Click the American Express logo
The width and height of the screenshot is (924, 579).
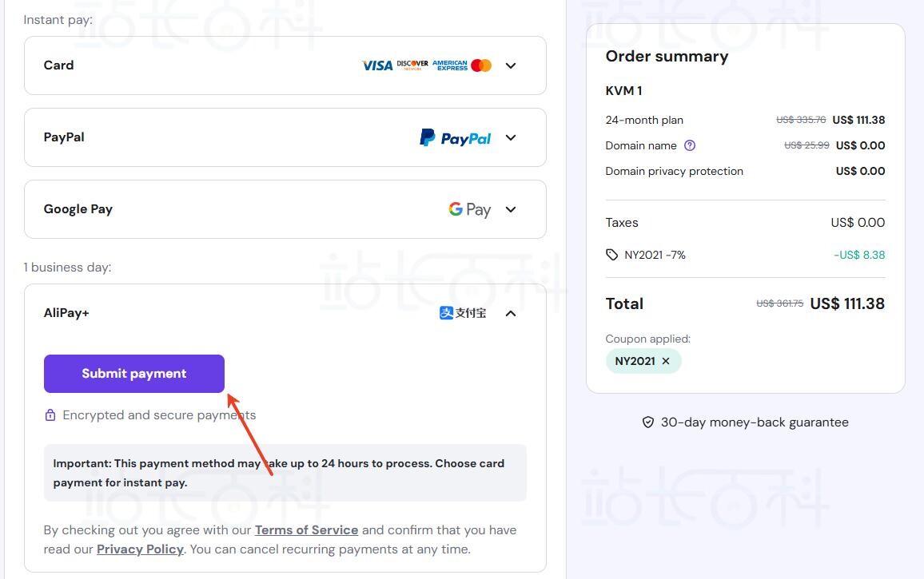(450, 65)
